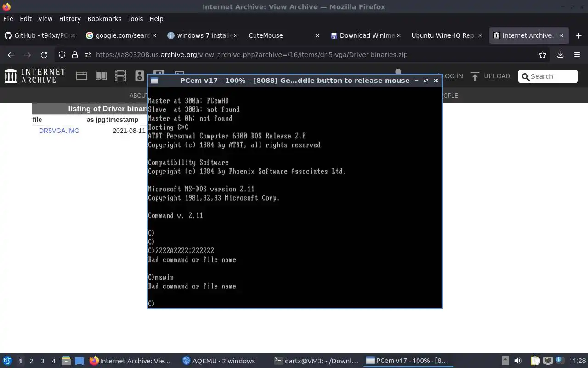
Task: Click the 'timestamp' column header
Action: pos(122,120)
